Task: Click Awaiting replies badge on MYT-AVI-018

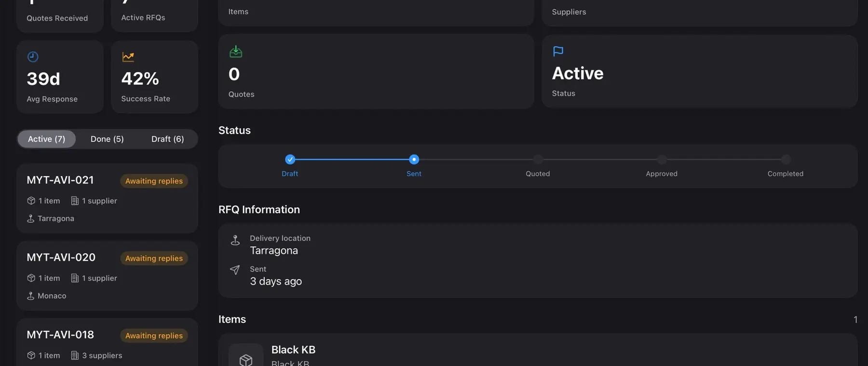Action: click(154, 336)
